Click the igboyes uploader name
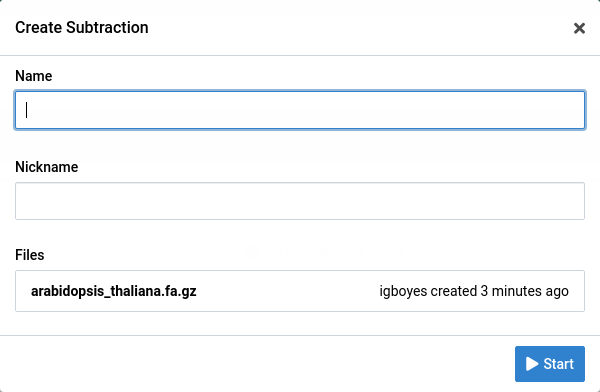 coord(403,291)
